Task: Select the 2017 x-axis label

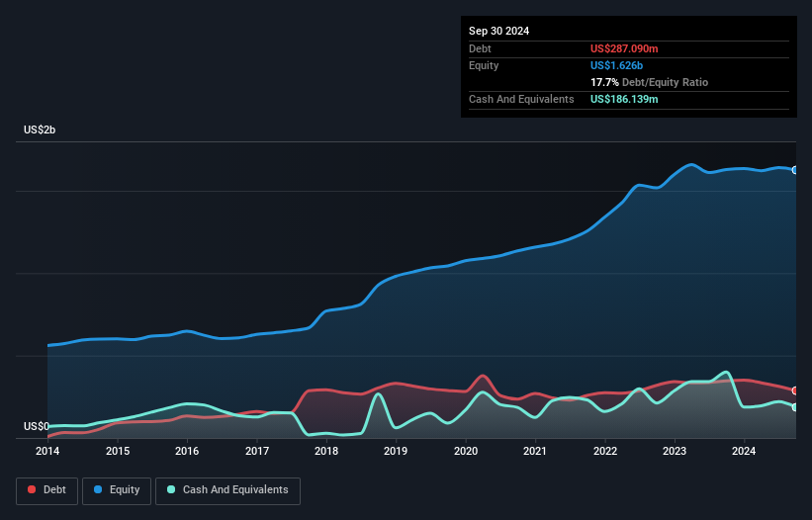Action: pos(257,451)
